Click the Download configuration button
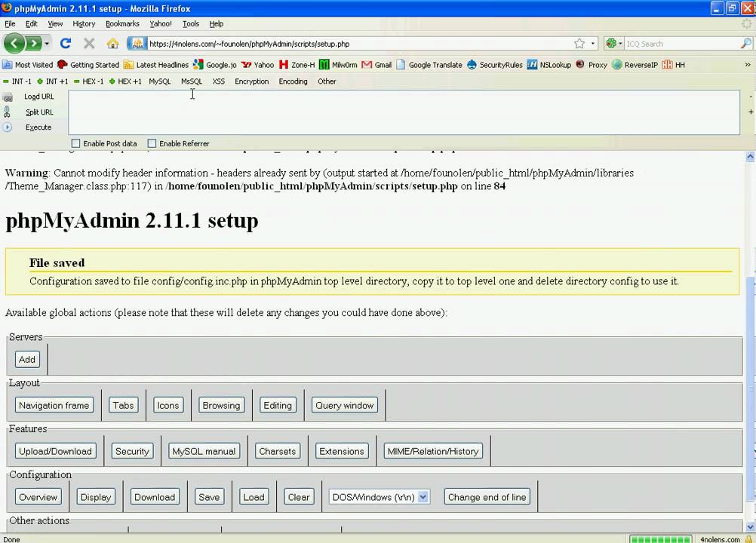 pos(155,497)
